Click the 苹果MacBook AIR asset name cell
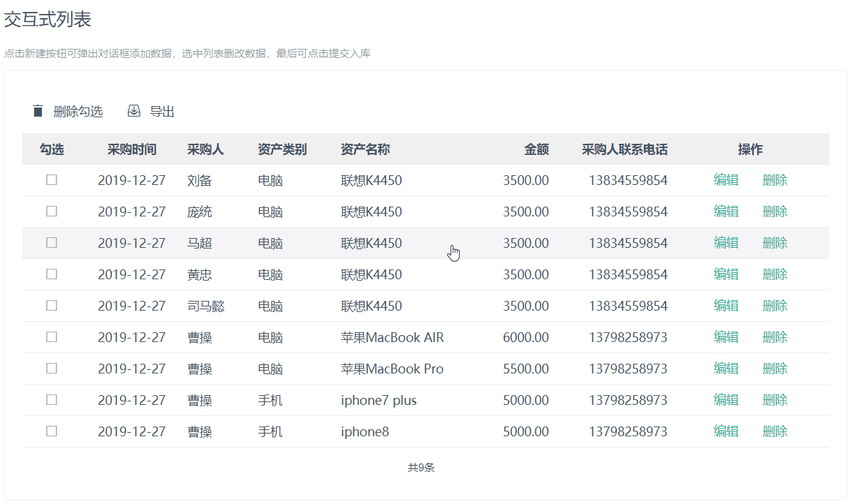 pyautogui.click(x=392, y=338)
